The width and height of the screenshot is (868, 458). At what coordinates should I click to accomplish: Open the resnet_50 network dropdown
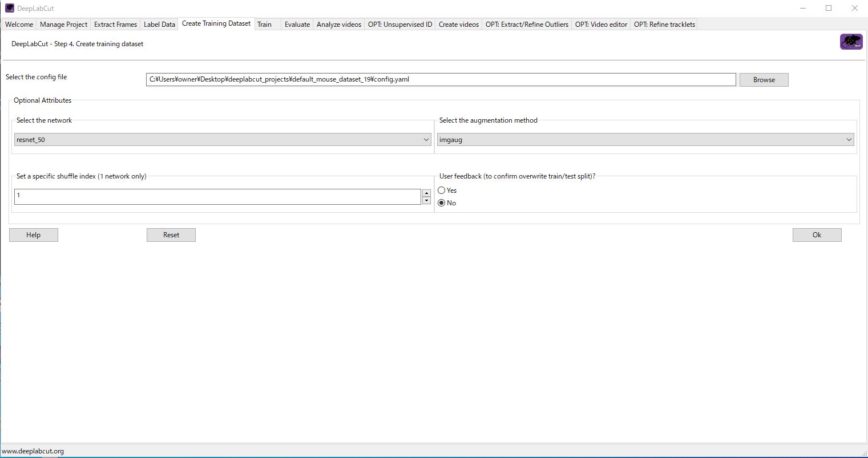[223, 140]
